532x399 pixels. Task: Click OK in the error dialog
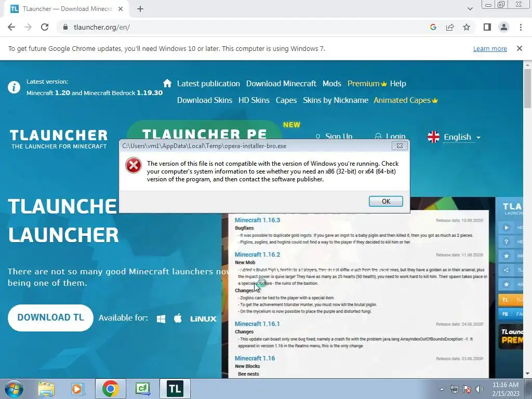[386, 201]
